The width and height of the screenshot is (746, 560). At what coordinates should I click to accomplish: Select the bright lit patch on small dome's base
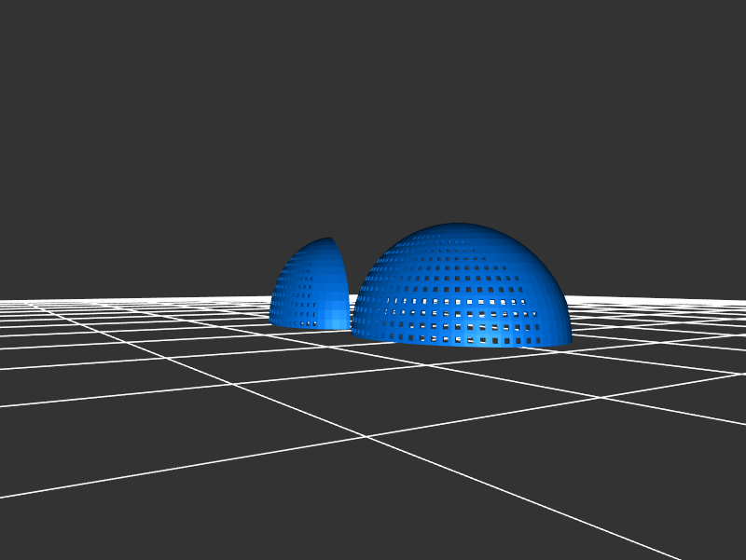point(331,319)
